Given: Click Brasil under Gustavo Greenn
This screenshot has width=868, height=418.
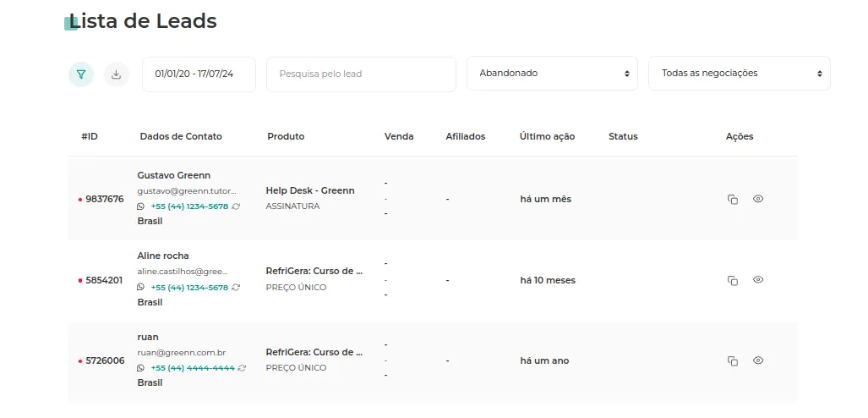Looking at the screenshot, I should click(150, 221).
